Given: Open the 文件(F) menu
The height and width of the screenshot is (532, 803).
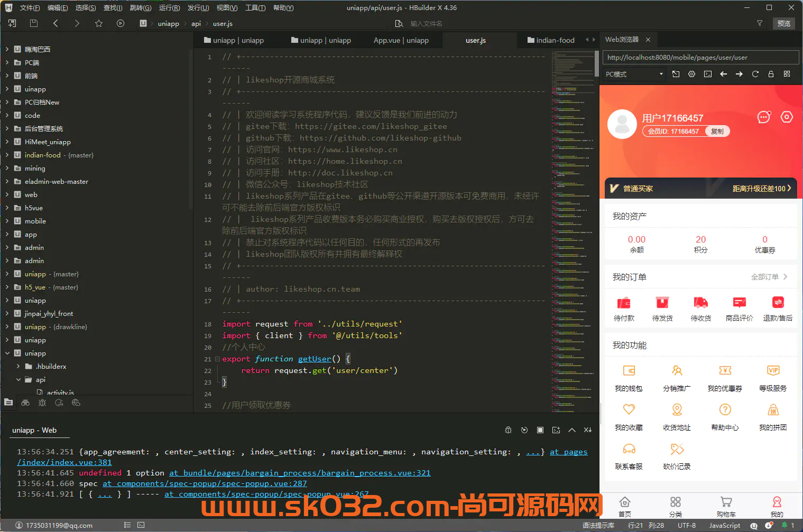Looking at the screenshot, I should (x=30, y=7).
